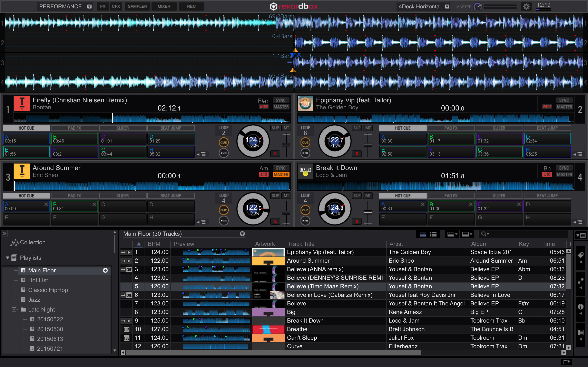The image size is (588, 367).
Task: Collapse the Late Night playlist folder
Action: pos(14,310)
